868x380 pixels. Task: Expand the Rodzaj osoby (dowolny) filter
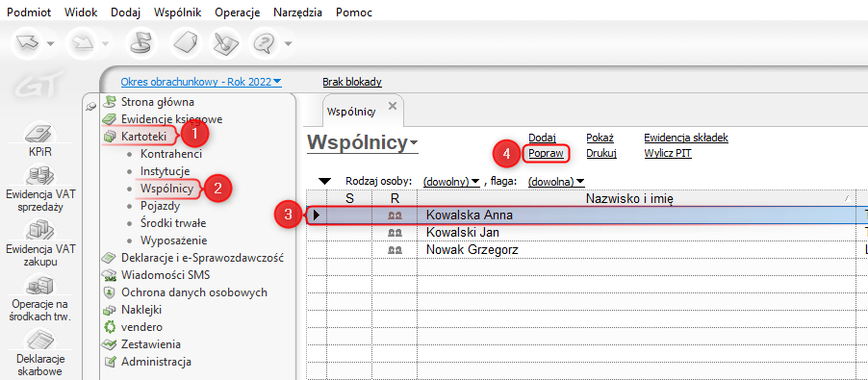[x=451, y=181]
